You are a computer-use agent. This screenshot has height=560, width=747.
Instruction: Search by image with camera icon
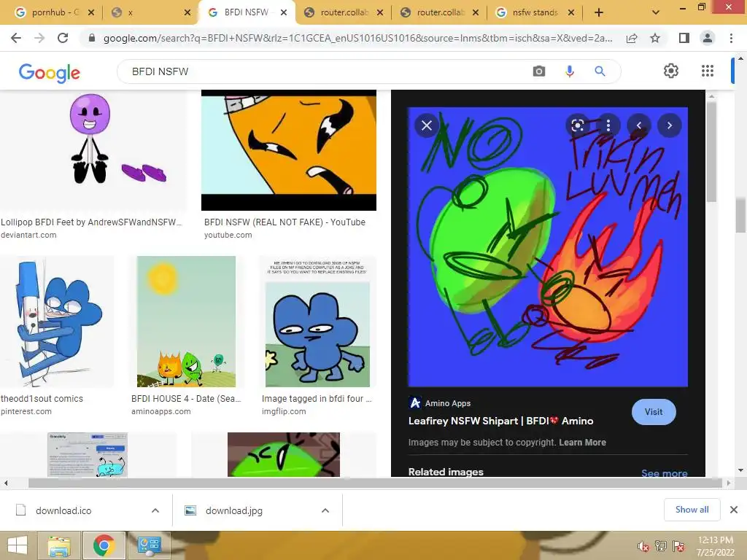[539, 71]
